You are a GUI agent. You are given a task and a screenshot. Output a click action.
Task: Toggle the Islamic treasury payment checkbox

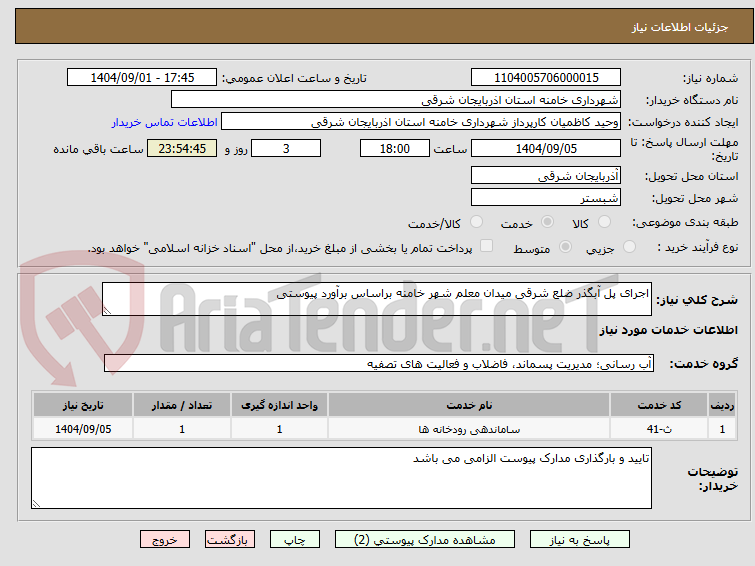tap(487, 246)
